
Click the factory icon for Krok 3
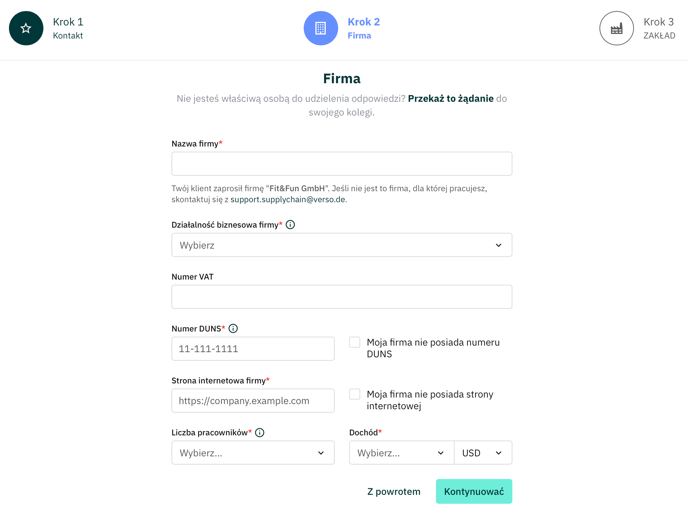pos(616,28)
